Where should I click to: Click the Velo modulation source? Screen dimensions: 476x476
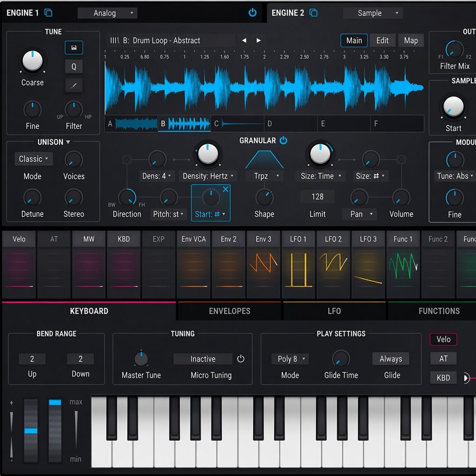pyautogui.click(x=19, y=264)
